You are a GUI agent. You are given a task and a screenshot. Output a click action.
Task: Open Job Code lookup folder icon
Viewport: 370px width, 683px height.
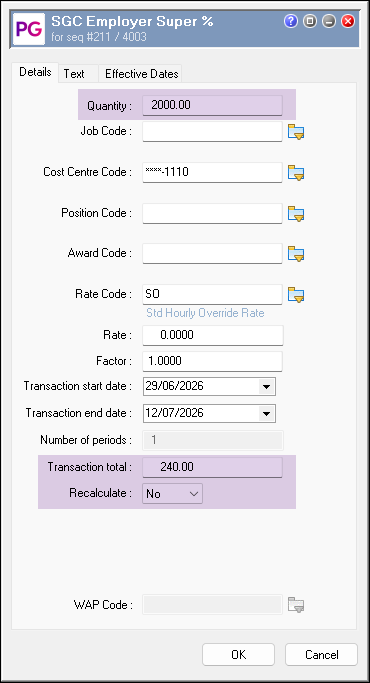pyautogui.click(x=296, y=132)
